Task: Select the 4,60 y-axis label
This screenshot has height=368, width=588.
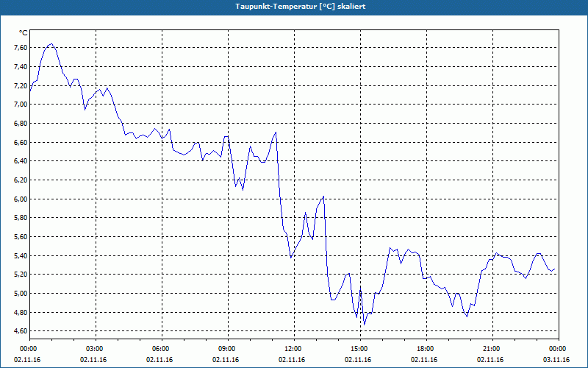Action: (21, 331)
